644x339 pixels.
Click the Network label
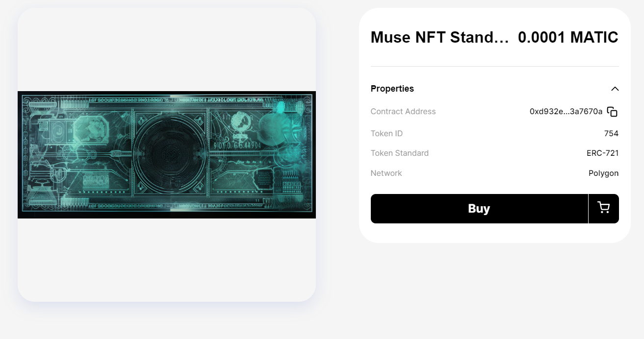(x=386, y=173)
